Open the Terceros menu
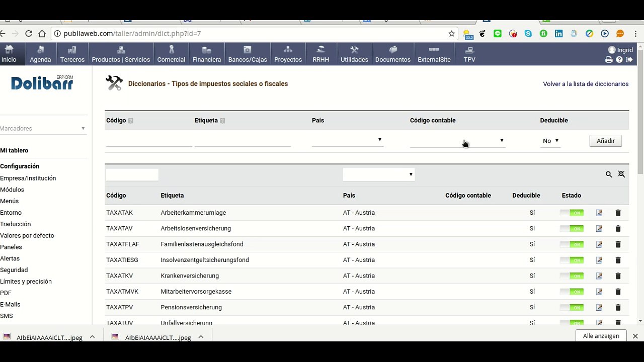Screen dimensions: 644x362 72,54
